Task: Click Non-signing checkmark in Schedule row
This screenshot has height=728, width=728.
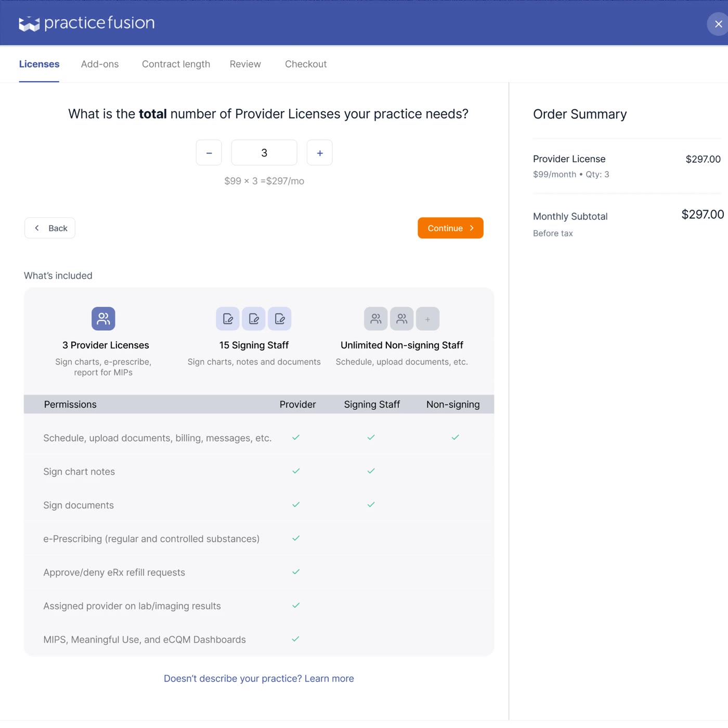Action: 456,437
